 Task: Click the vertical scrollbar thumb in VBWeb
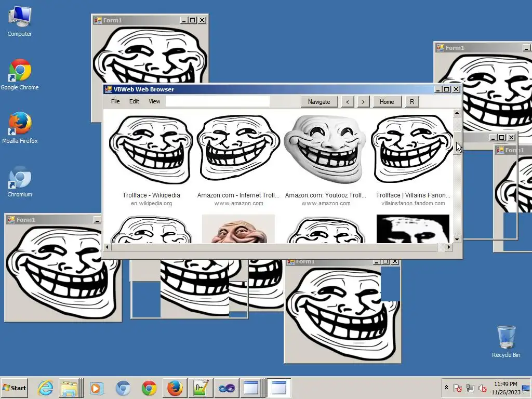(457, 143)
